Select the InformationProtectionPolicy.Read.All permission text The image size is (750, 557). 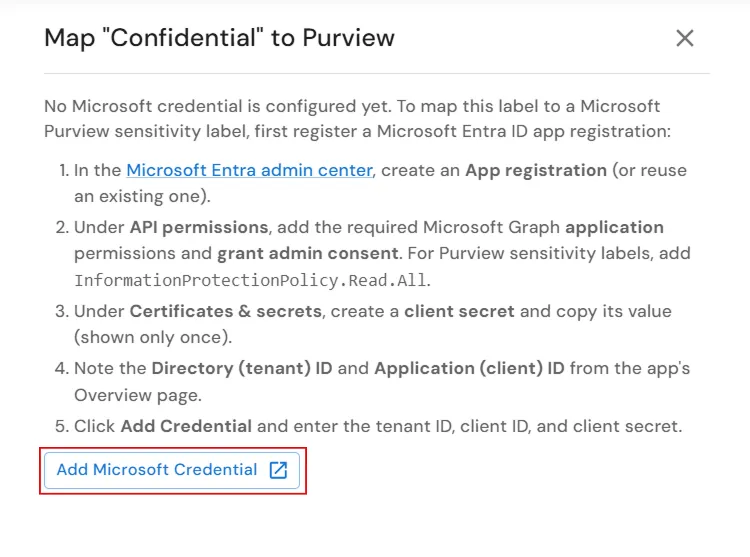250,280
